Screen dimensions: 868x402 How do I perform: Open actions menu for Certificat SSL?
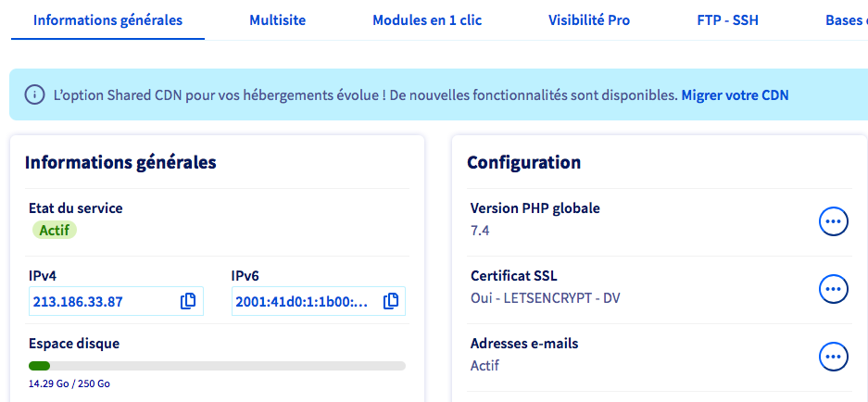click(834, 289)
